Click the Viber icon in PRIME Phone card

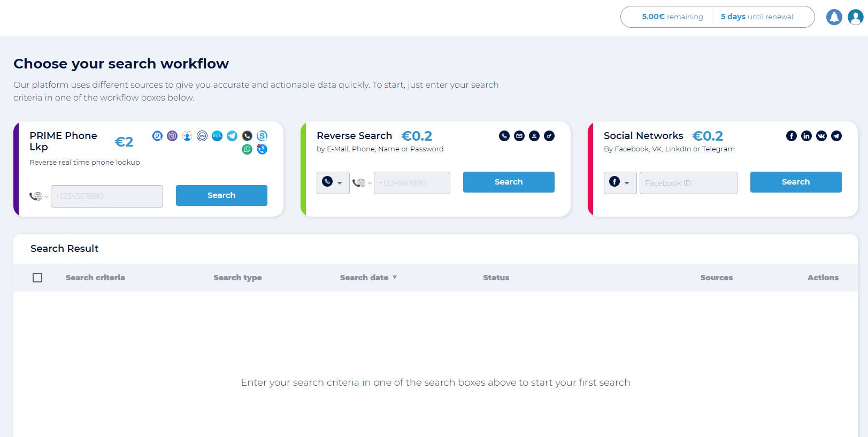point(172,136)
